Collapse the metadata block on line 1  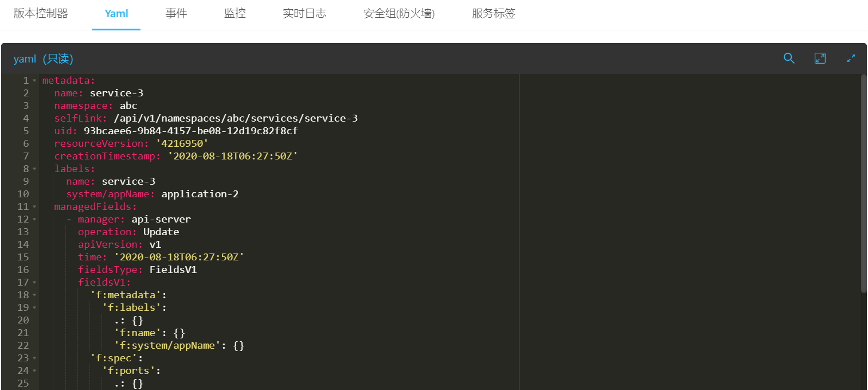tap(34, 81)
